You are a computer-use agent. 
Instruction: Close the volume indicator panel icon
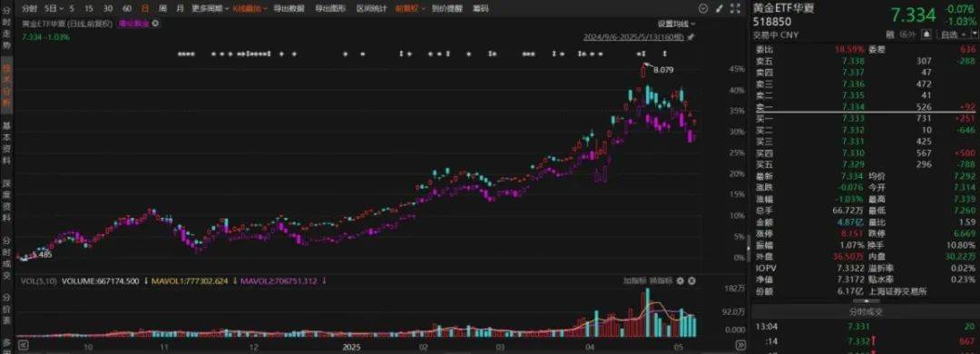tap(691, 280)
